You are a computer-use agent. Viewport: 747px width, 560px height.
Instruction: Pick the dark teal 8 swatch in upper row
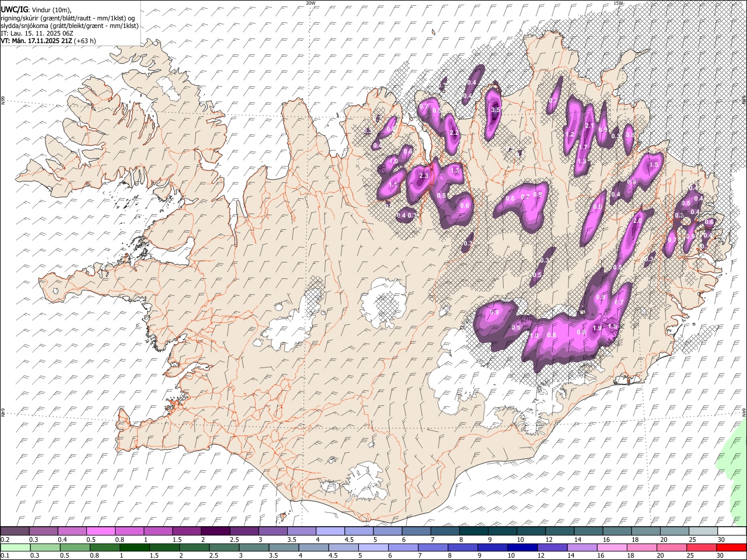[474, 531]
